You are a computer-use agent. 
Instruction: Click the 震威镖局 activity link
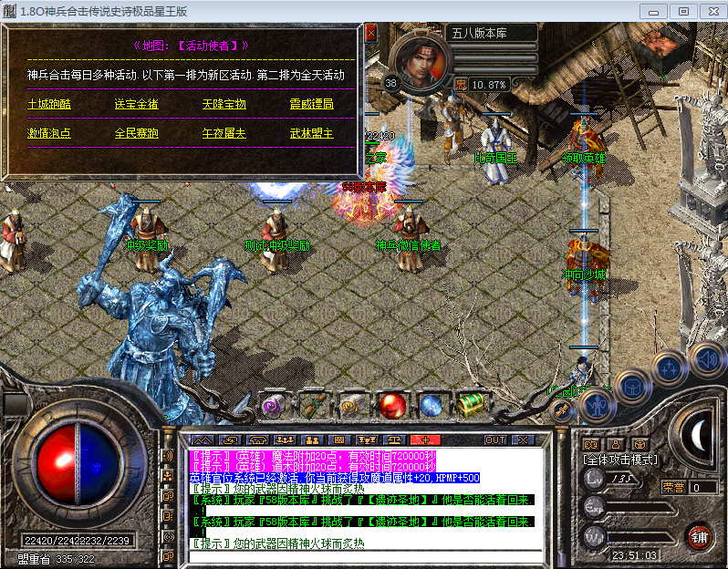coord(311,104)
